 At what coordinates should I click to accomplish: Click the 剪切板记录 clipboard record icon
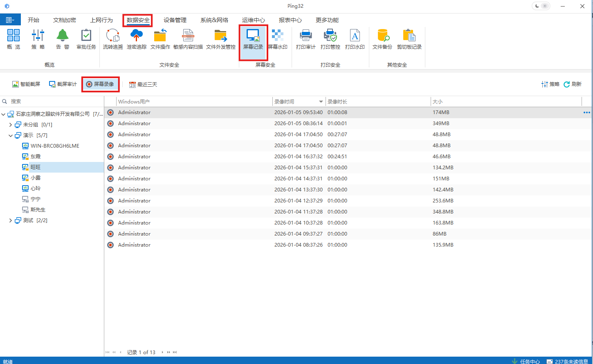coord(409,40)
